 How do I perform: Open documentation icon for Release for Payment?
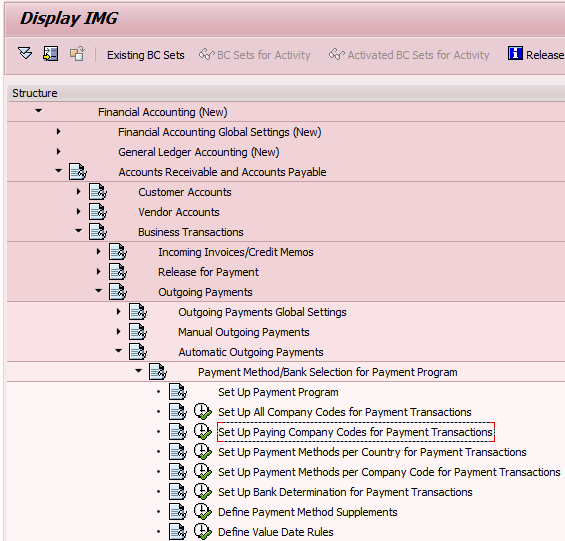tap(118, 271)
